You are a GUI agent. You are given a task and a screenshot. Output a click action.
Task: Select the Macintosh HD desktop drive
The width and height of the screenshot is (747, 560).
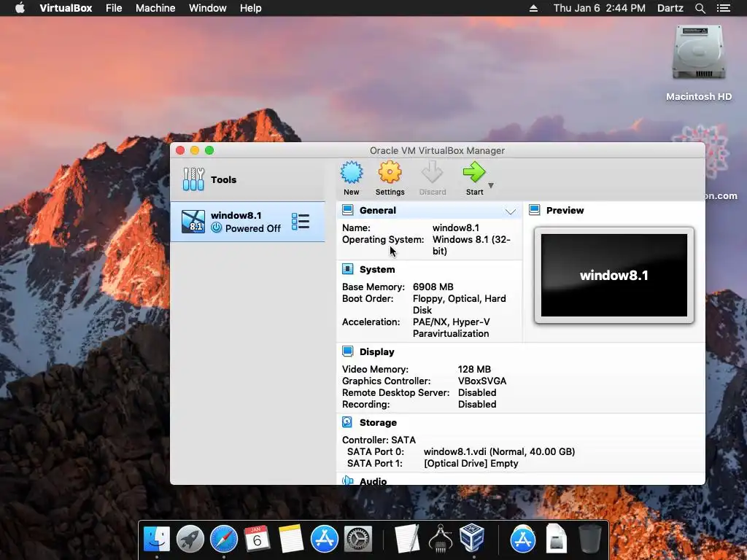pos(698,63)
